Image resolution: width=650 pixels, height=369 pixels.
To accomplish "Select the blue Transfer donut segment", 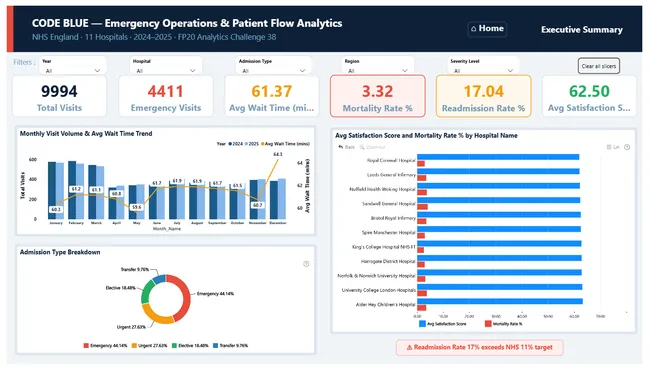I will 160,279.
